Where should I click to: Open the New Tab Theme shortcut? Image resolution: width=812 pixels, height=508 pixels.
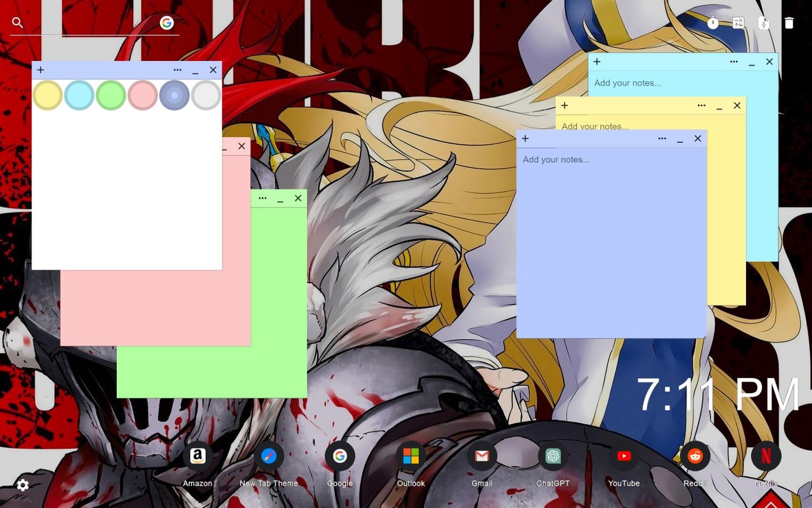269,456
